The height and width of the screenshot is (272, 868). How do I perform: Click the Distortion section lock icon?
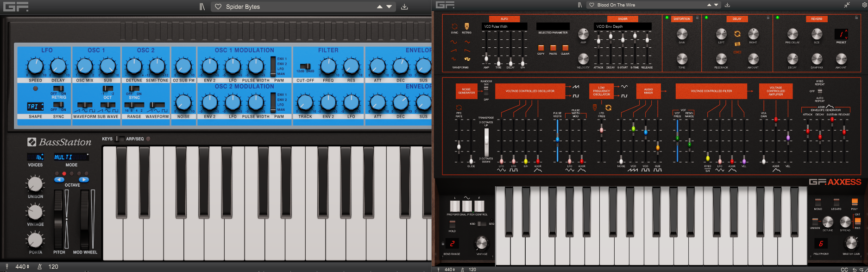click(x=698, y=18)
